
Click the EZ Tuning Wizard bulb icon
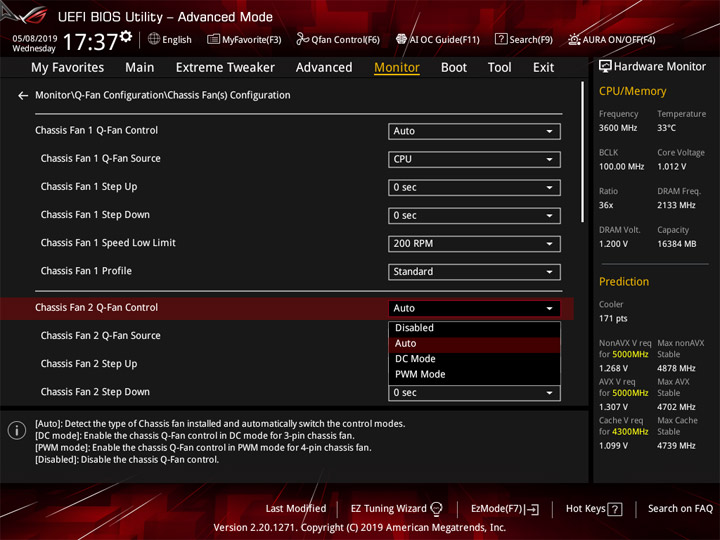point(436,509)
